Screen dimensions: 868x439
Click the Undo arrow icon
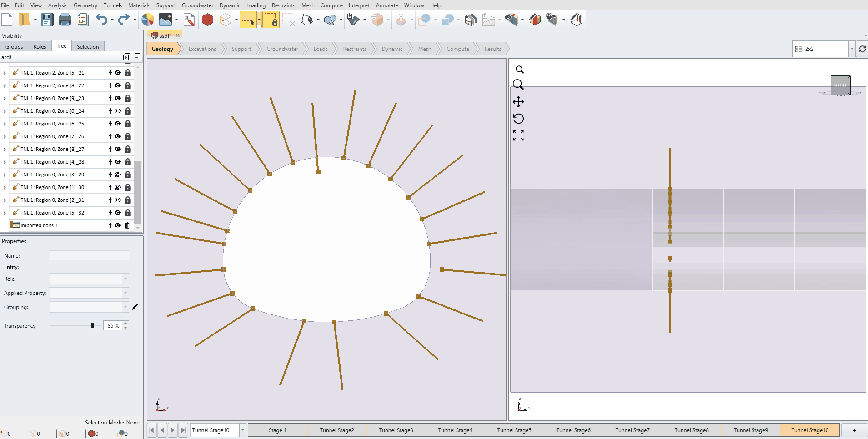tap(101, 20)
